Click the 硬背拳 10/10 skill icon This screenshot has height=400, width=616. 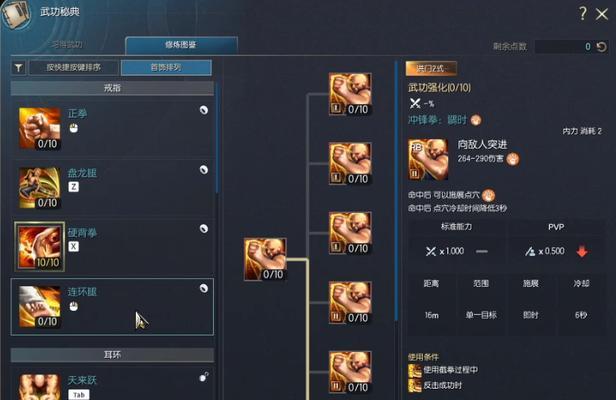(40, 247)
